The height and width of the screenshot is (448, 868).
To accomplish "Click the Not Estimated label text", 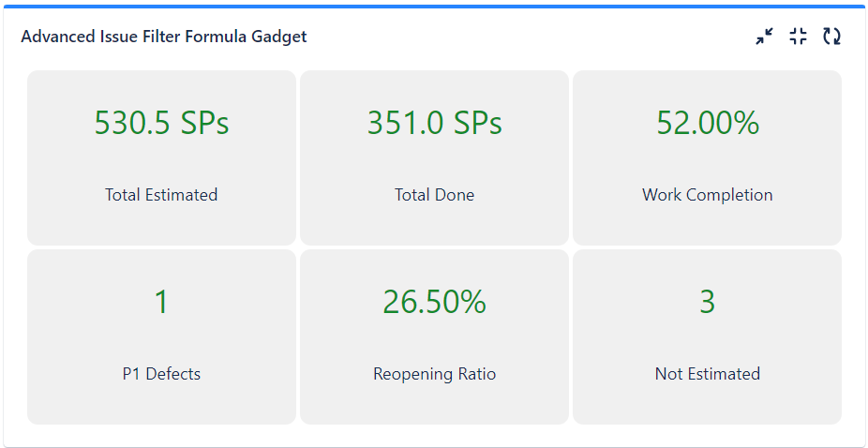I will point(708,374).
